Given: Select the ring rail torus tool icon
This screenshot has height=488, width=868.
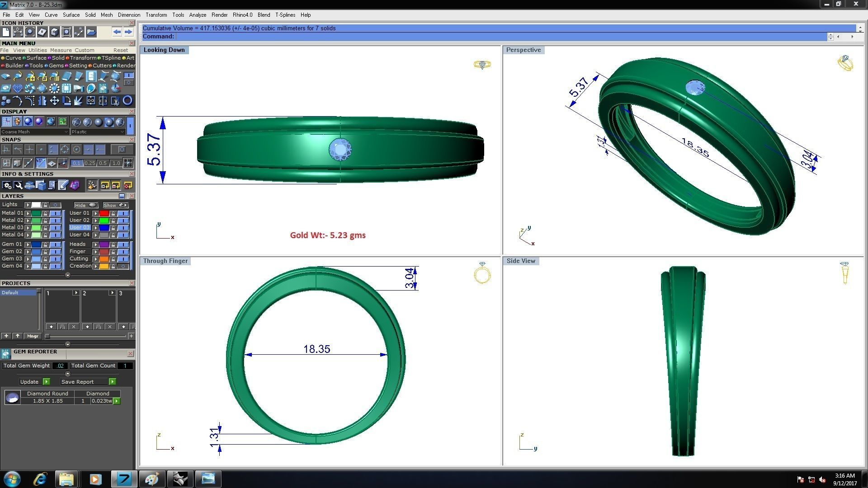Looking at the screenshot, I should 127,100.
